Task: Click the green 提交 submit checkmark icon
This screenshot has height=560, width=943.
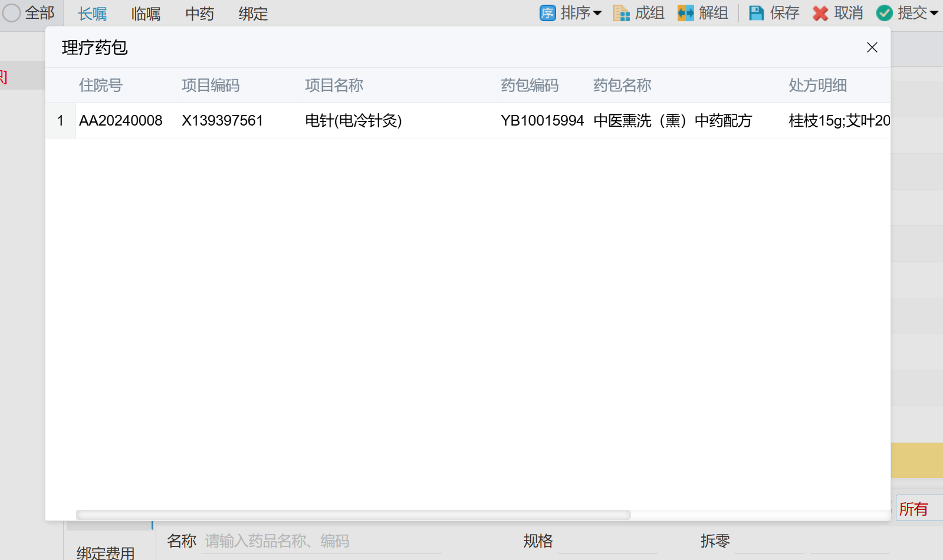Action: point(884,13)
